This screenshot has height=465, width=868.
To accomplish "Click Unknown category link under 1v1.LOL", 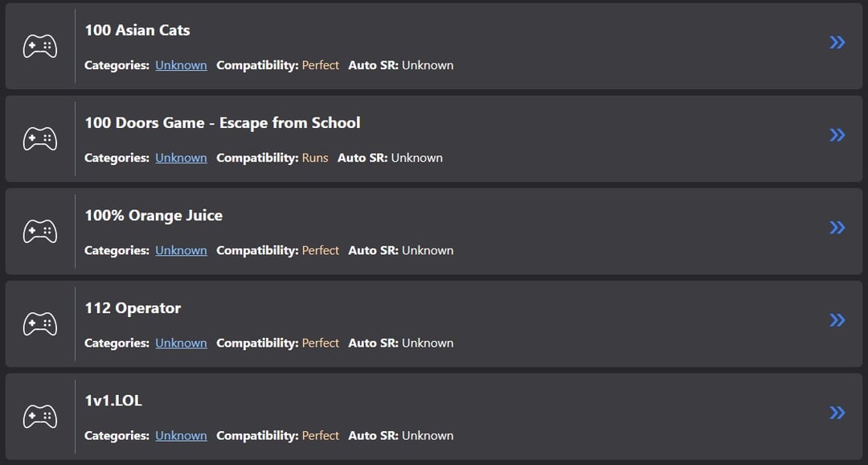I will point(181,435).
